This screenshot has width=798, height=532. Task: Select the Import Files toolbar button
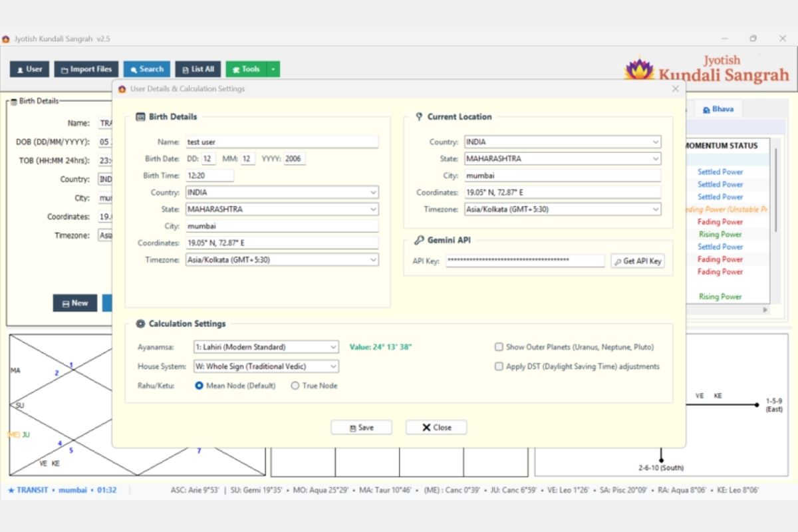pos(86,69)
